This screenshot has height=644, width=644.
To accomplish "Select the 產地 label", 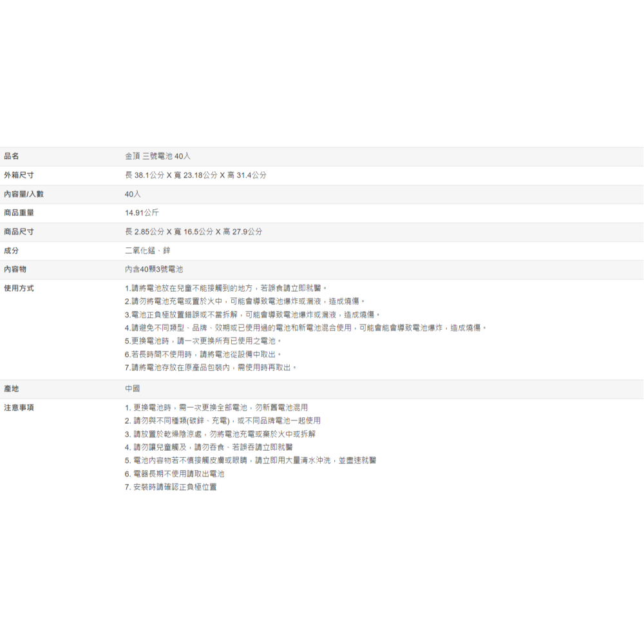I will 12,389.
